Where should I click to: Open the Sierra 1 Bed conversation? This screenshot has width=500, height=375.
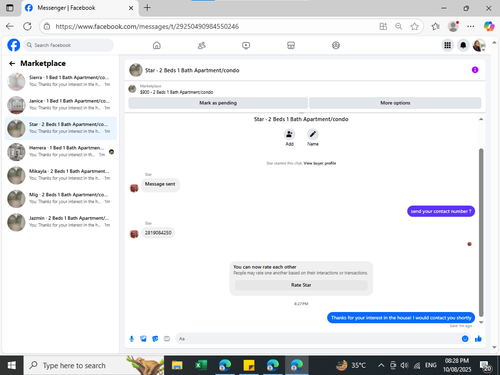(61, 81)
